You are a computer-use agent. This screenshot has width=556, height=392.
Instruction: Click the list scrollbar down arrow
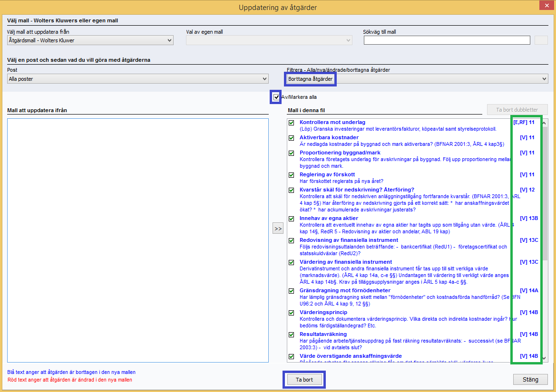(544, 358)
